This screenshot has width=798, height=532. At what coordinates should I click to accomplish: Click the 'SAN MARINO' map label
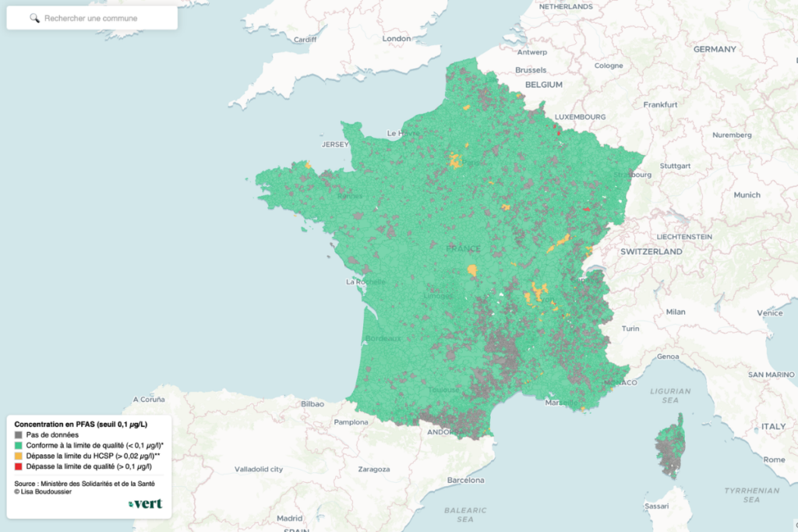click(x=771, y=375)
